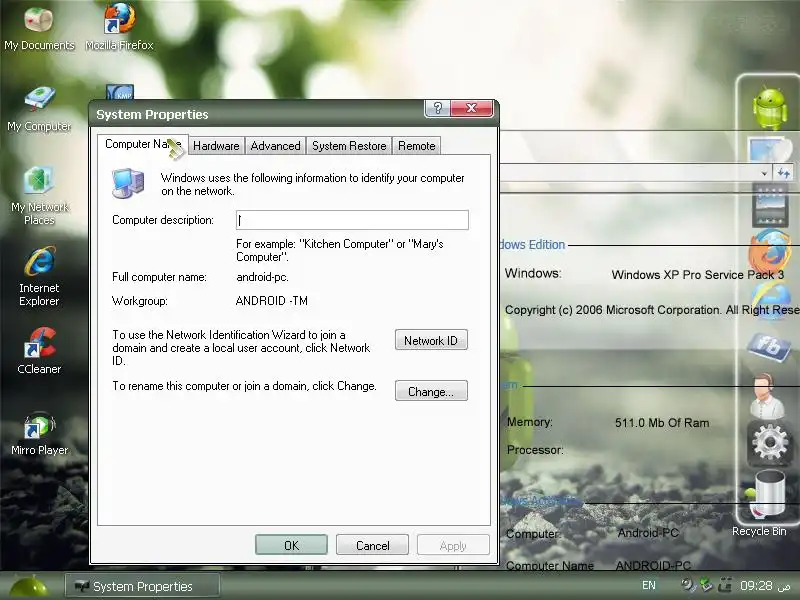Open the CCleaner desktop shortcut

point(39,351)
